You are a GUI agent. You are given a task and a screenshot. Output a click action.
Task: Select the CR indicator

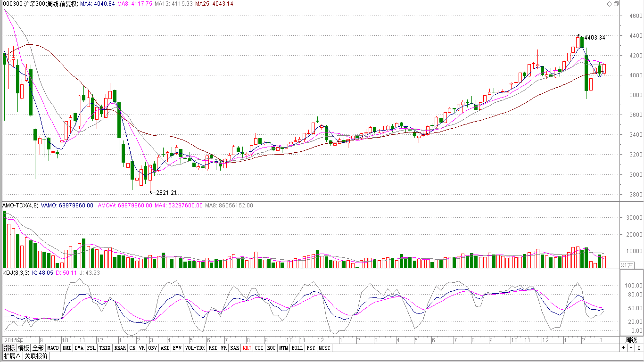tap(132, 348)
